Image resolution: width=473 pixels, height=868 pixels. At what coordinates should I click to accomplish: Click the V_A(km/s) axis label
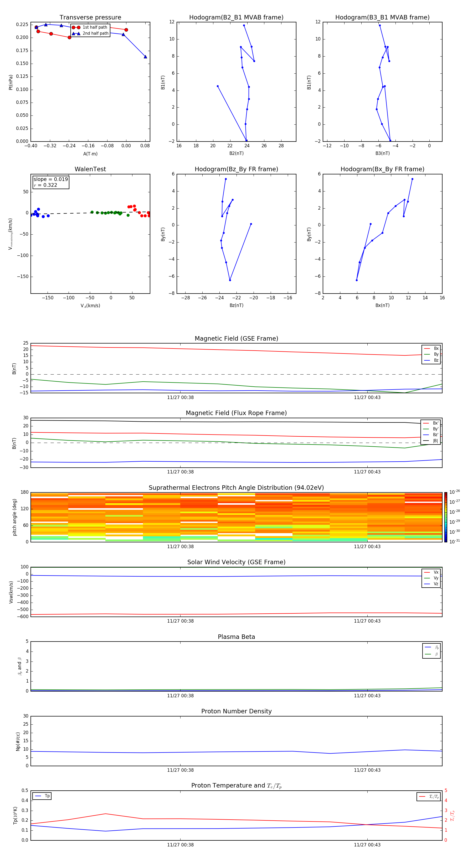pyautogui.click(x=90, y=306)
